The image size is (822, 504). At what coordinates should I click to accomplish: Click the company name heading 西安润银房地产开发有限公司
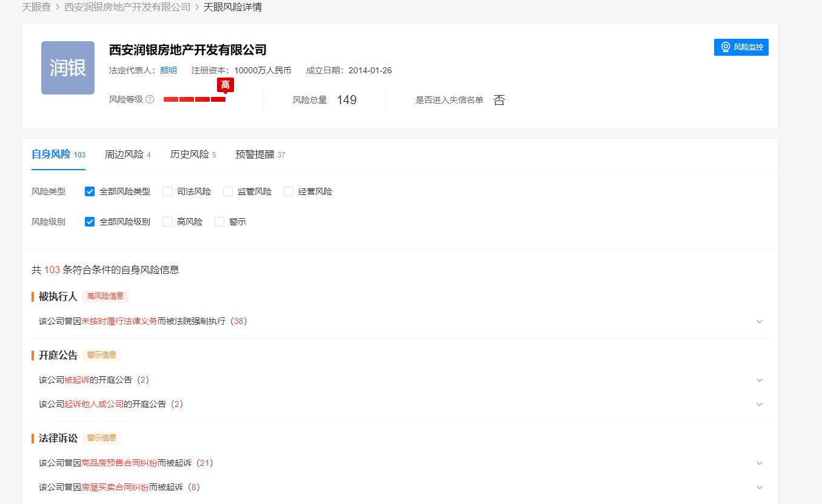click(x=188, y=50)
